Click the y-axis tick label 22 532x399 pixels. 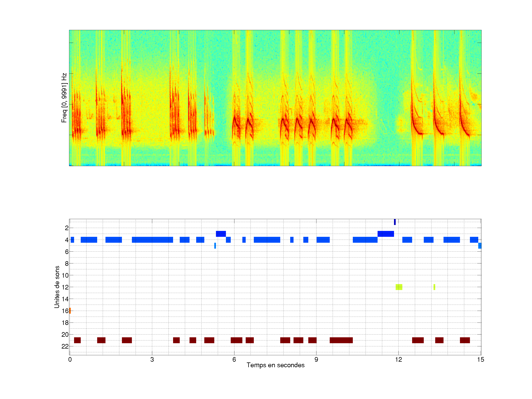[65, 346]
